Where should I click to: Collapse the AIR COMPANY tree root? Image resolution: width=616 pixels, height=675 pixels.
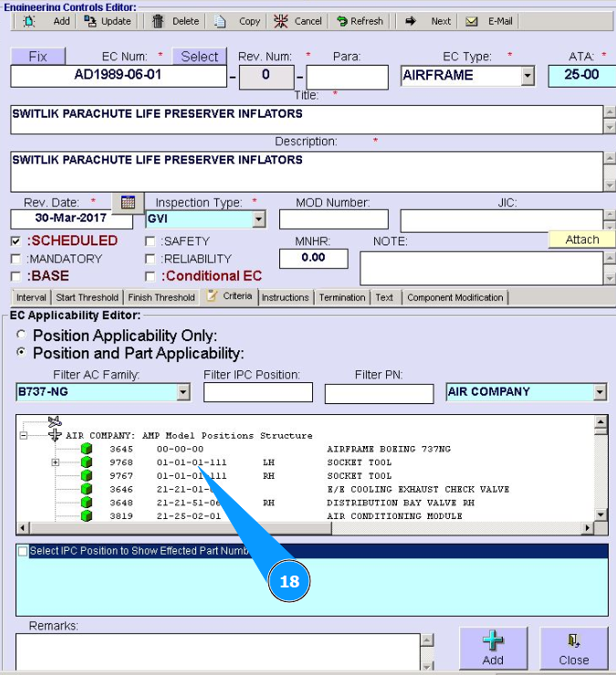click(24, 435)
